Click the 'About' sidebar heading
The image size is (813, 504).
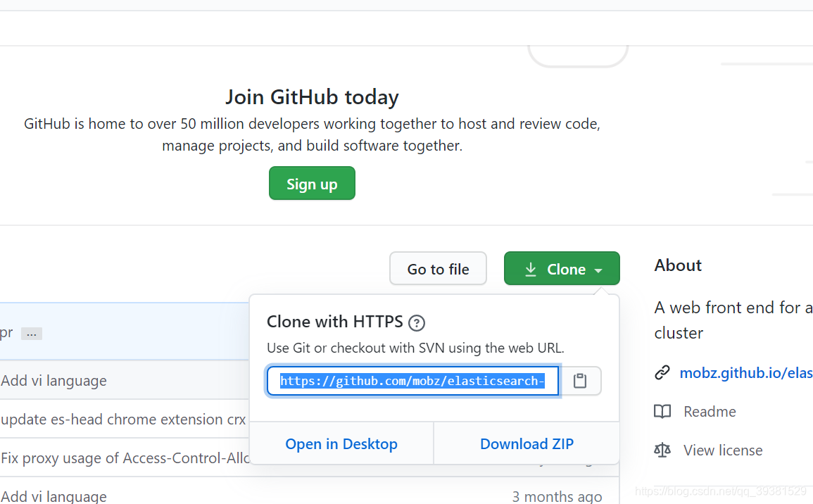(x=678, y=265)
